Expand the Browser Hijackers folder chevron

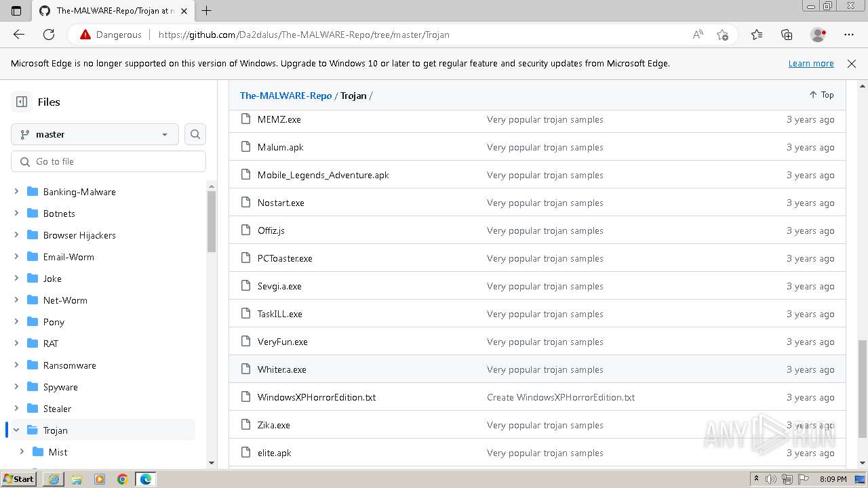[x=16, y=235]
